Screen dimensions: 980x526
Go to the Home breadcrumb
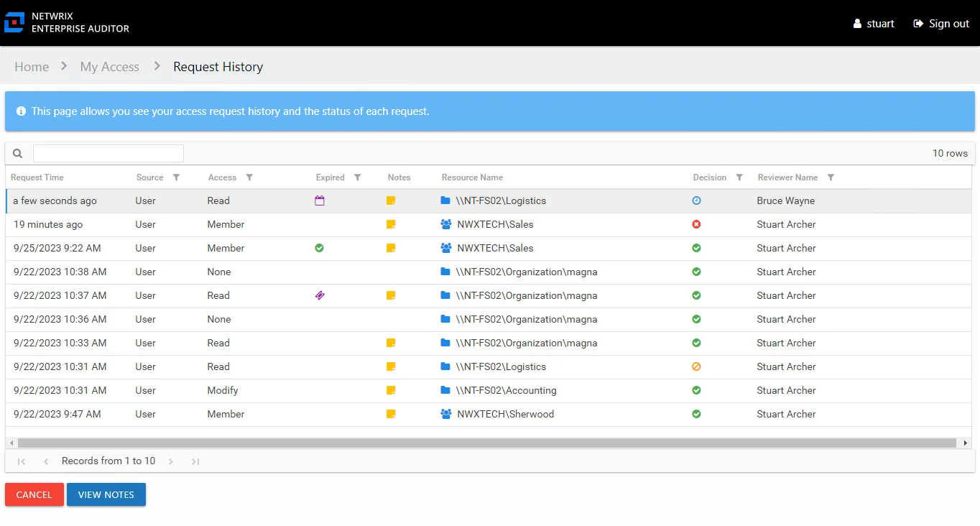coord(32,67)
